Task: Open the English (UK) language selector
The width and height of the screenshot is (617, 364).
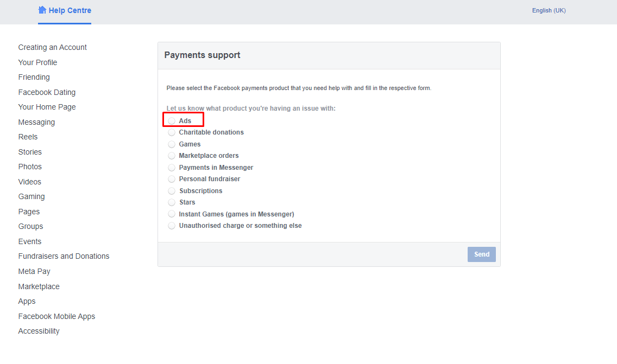Action: [x=549, y=11]
